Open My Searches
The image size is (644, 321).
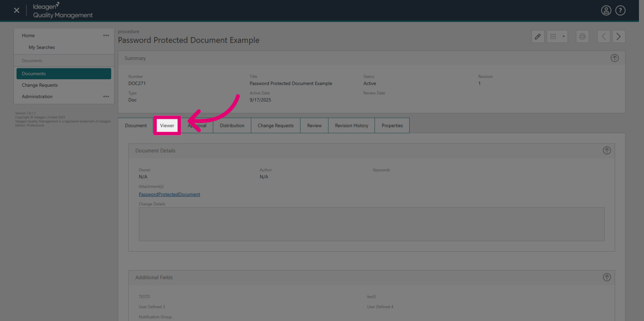[x=42, y=47]
